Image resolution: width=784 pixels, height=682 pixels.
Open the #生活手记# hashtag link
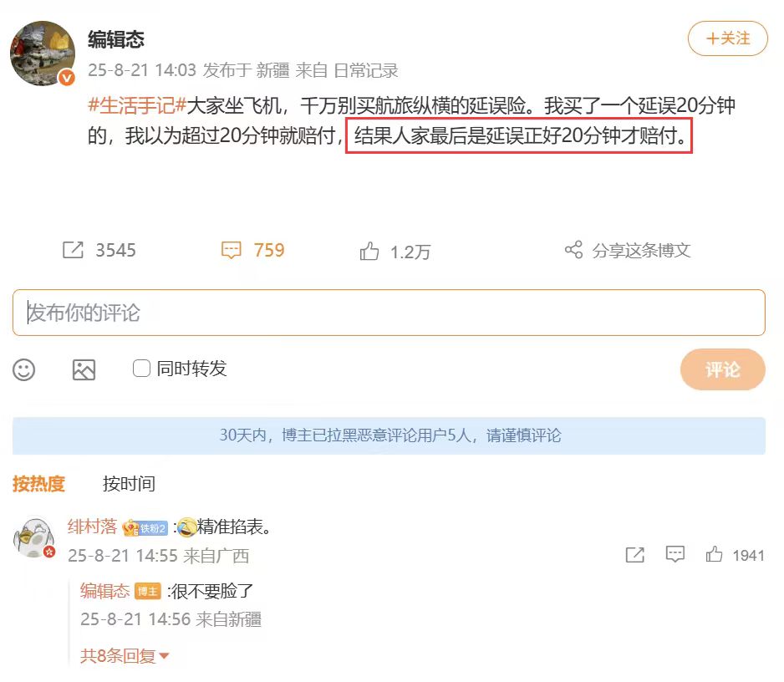coord(137,105)
